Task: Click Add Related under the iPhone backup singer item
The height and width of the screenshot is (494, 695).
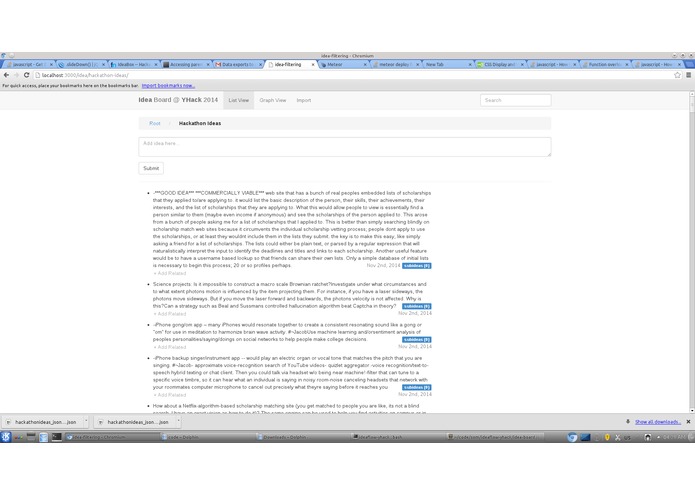Action: 170,395
